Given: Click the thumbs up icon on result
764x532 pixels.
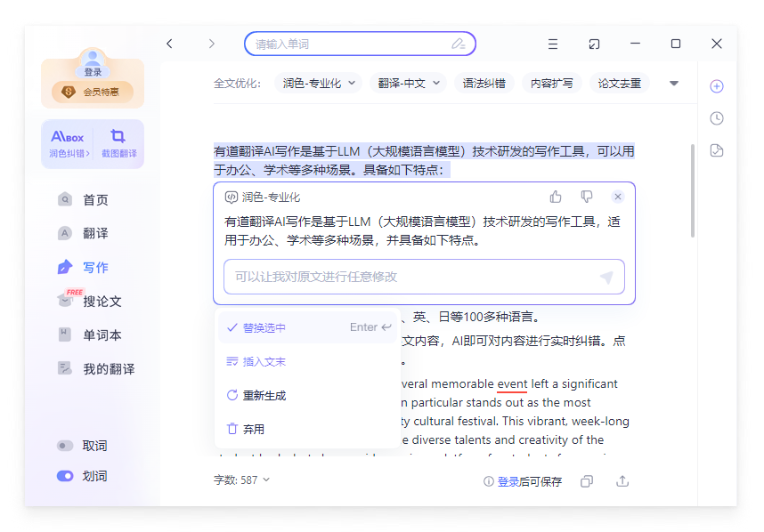Looking at the screenshot, I should (x=556, y=197).
